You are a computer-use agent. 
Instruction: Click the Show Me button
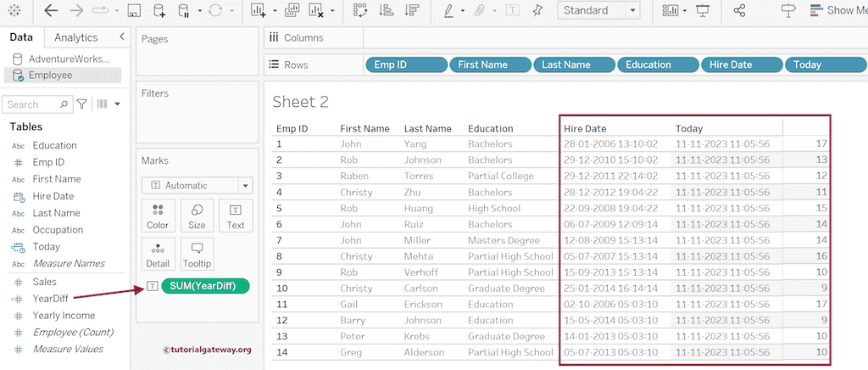[837, 11]
